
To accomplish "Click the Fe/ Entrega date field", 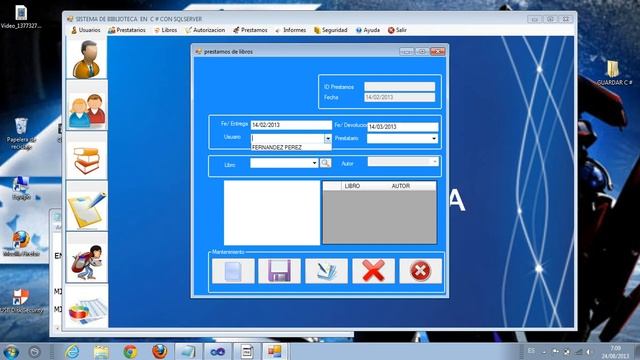I will (291, 125).
